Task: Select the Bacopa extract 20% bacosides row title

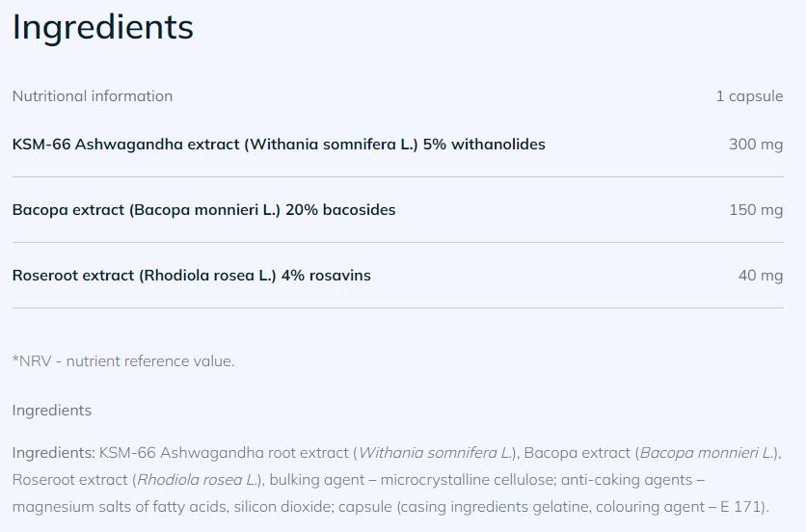Action: click(203, 210)
